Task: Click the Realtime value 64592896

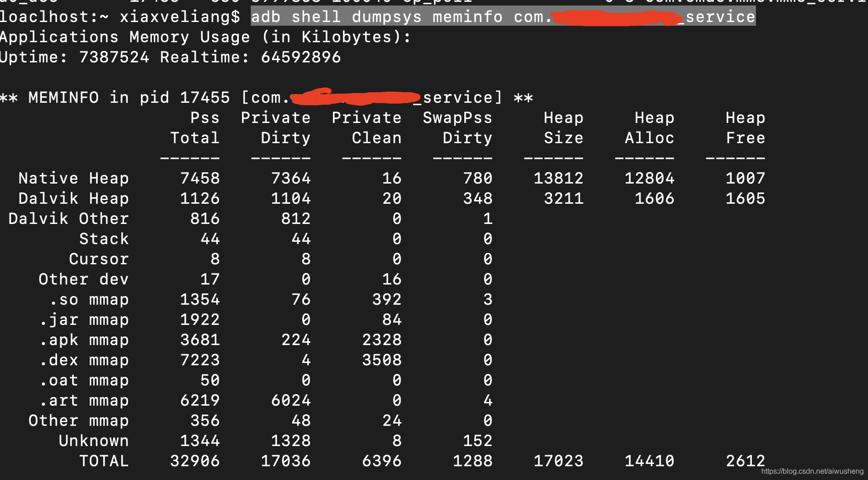Action: (301, 57)
